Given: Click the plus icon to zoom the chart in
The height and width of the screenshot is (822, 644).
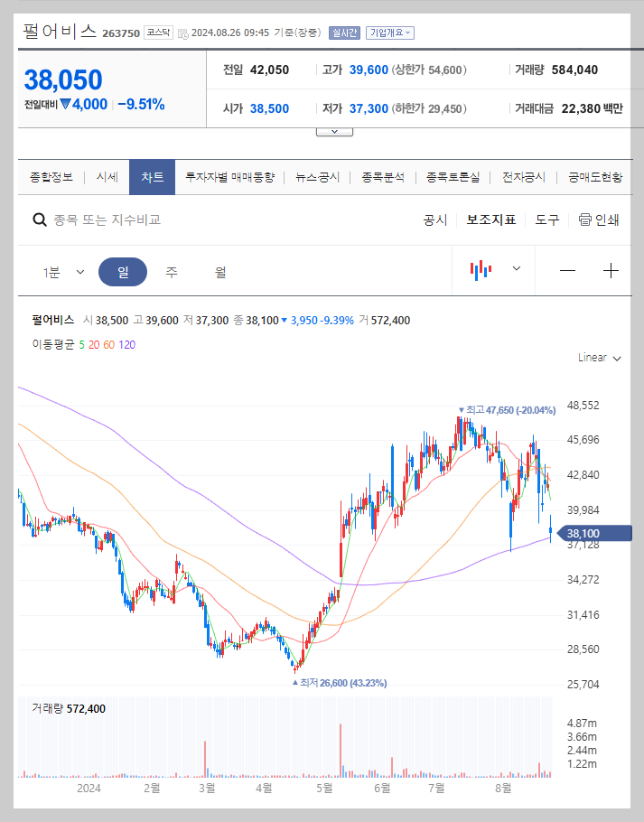Looking at the screenshot, I should 611,269.
